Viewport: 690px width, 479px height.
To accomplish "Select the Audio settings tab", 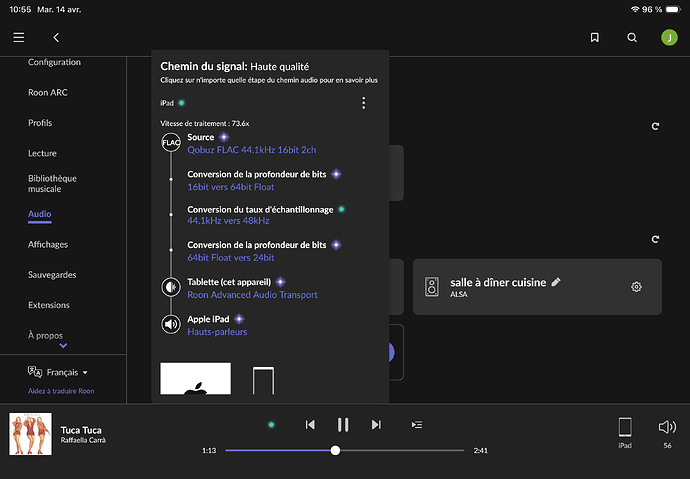I will 40,214.
